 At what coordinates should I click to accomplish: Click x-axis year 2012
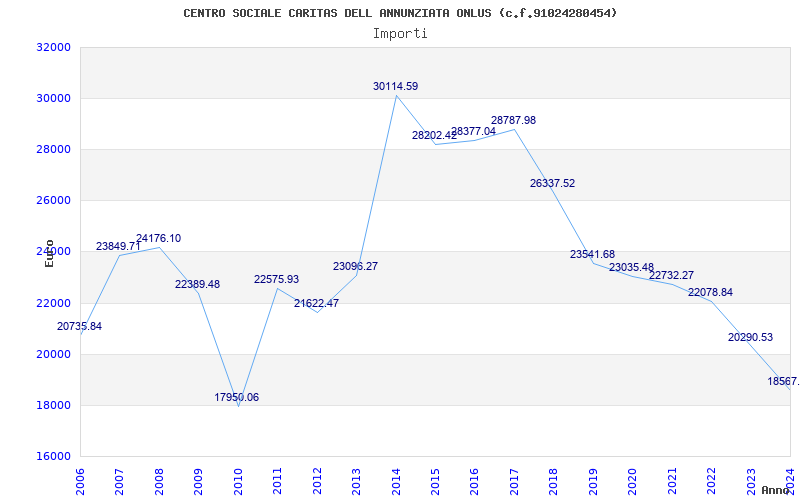317,481
